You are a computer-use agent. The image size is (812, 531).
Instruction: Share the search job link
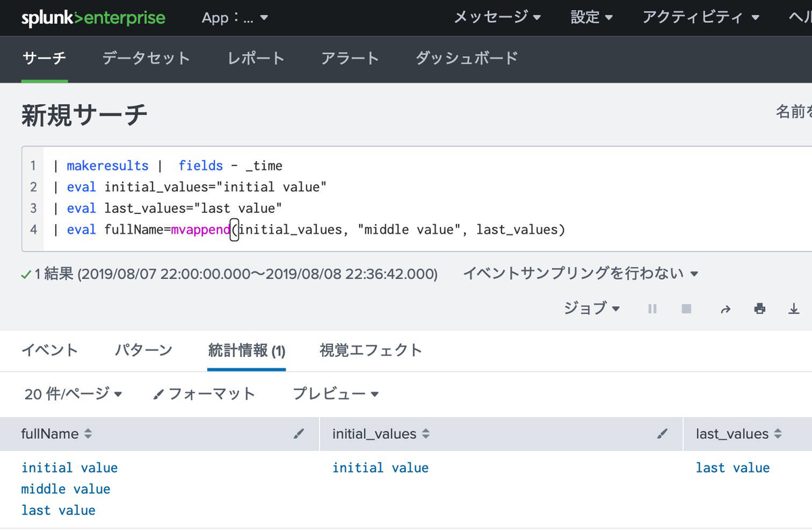point(725,308)
